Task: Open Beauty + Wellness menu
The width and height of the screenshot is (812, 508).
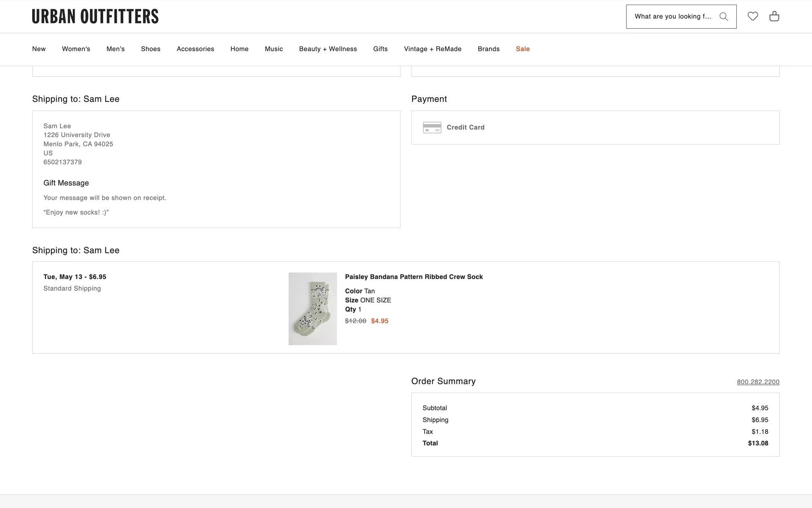Action: 328,49
